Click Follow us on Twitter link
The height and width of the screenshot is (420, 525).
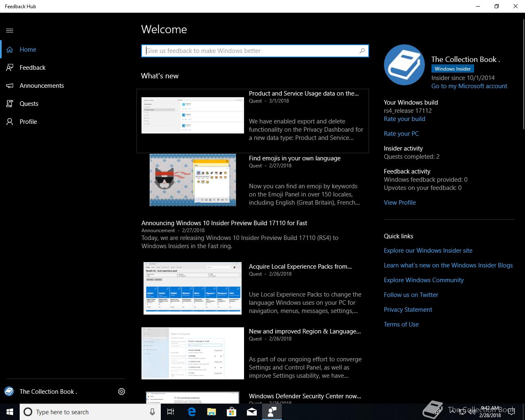[x=411, y=295]
